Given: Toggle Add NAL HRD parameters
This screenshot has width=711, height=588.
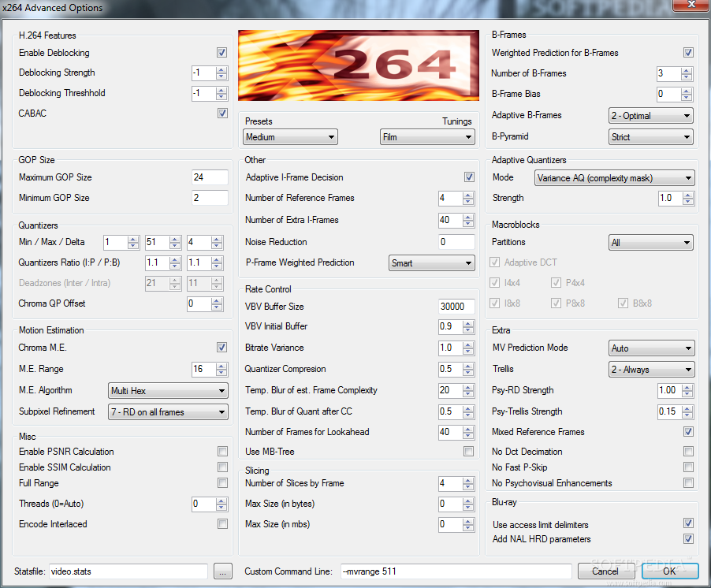Looking at the screenshot, I should point(688,538).
